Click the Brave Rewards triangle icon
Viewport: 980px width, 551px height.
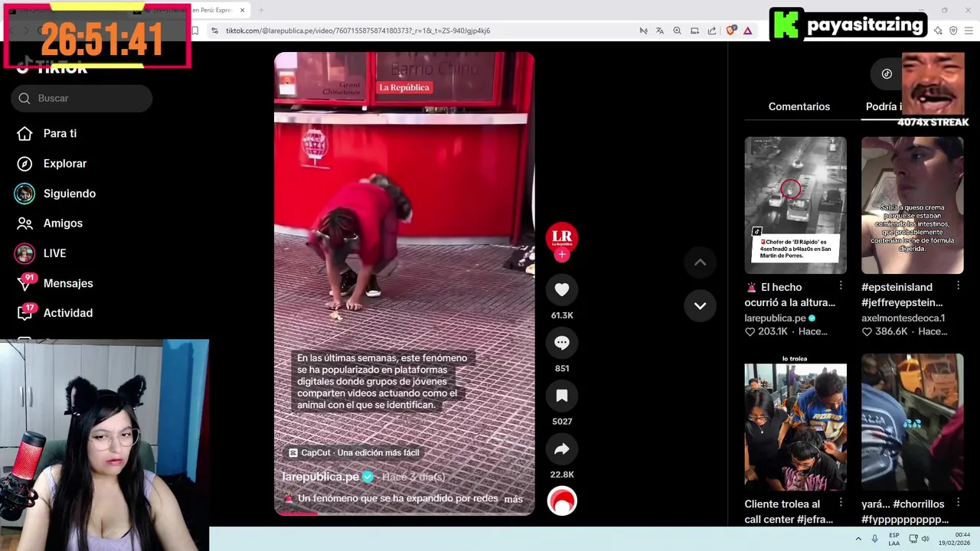pyautogui.click(x=747, y=31)
